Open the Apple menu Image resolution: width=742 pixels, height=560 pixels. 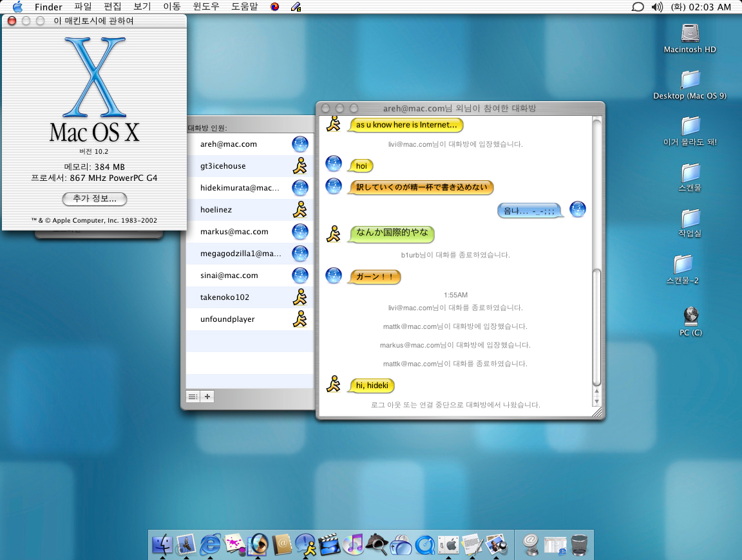(x=17, y=7)
